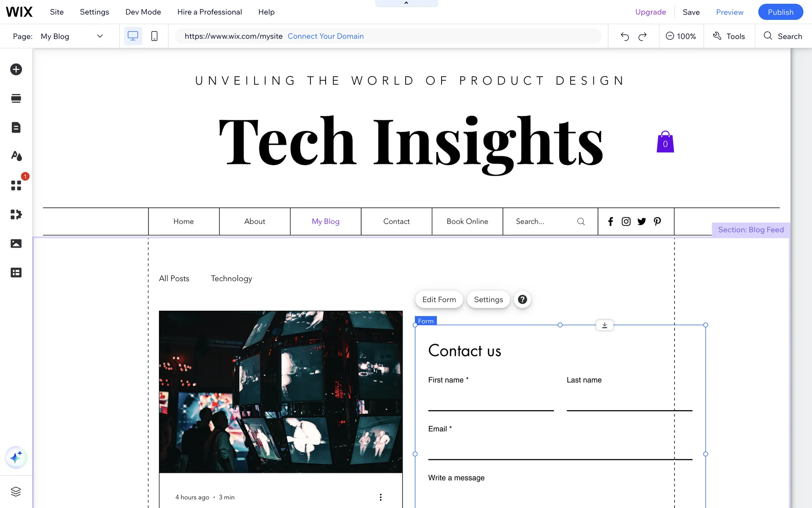This screenshot has height=508, width=812.
Task: Open the Media panel icon
Action: click(16, 243)
